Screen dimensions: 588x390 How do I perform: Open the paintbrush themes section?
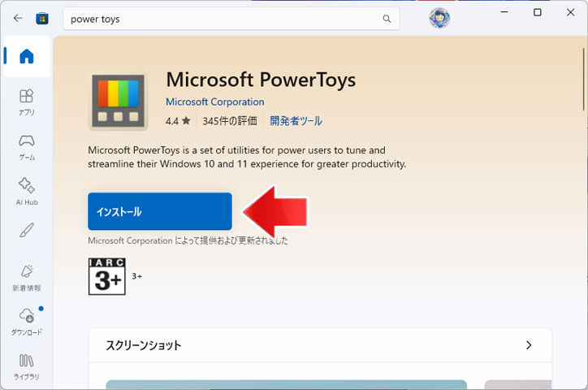point(27,230)
